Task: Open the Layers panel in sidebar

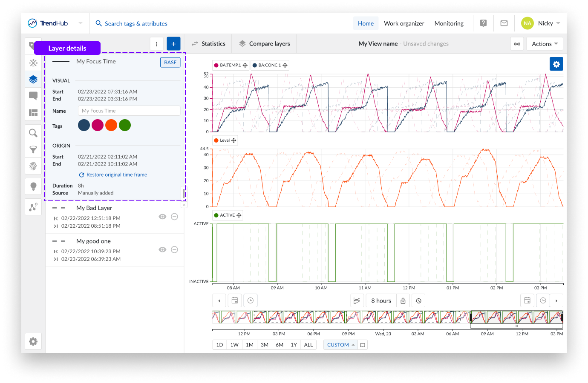Action: click(x=33, y=79)
